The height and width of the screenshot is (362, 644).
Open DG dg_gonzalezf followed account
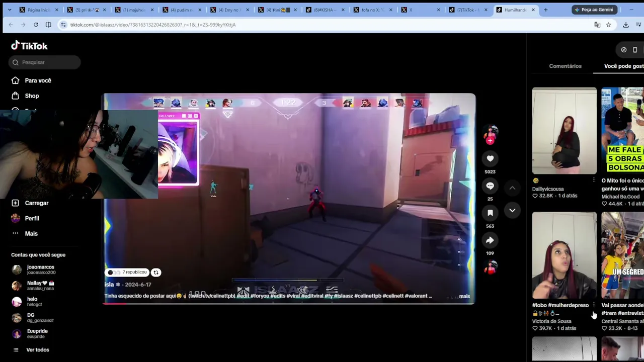(x=32, y=318)
